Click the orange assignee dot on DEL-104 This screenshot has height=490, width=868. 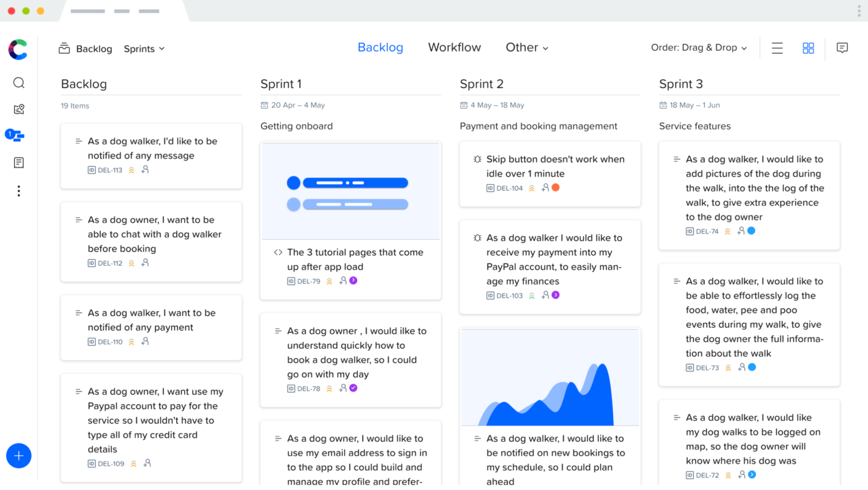pyautogui.click(x=556, y=188)
